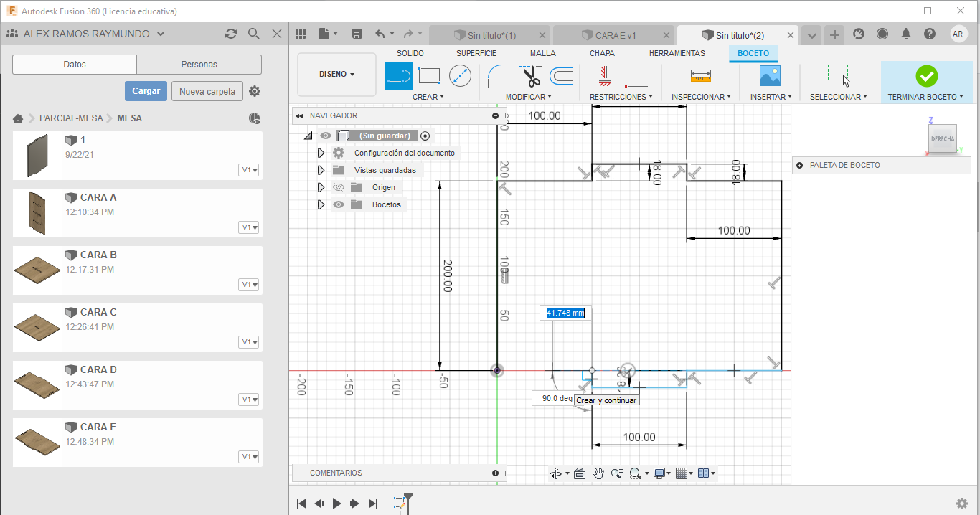Click the DERECHA ViewCube face
Viewport: 980px width, 515px height.
tap(943, 138)
